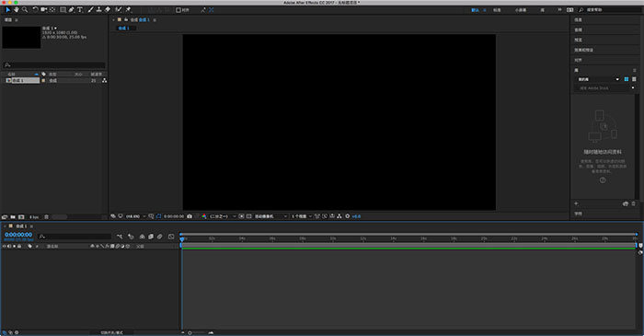Open viewer resolution dropdown

coord(223,216)
